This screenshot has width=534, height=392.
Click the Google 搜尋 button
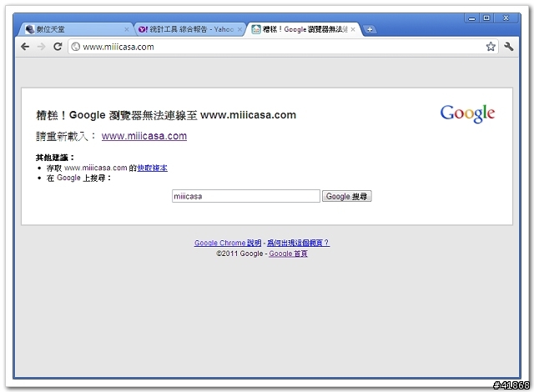[347, 196]
